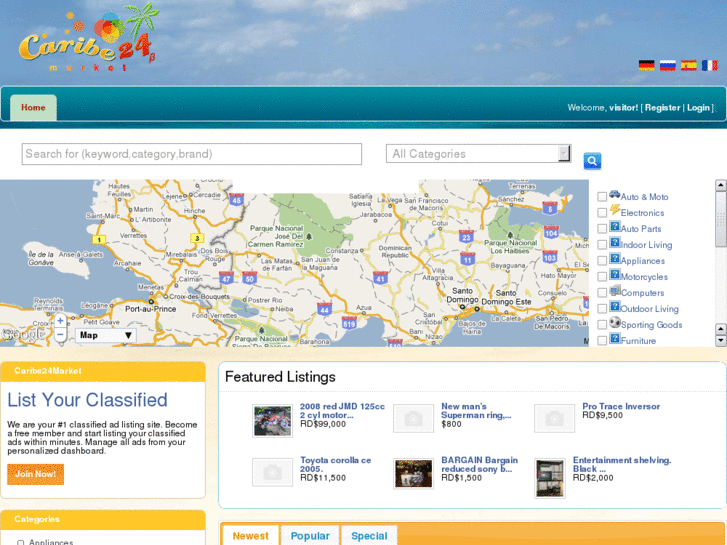Open Entertainment shelving Black listing
The image size is (727, 545).
click(622, 464)
